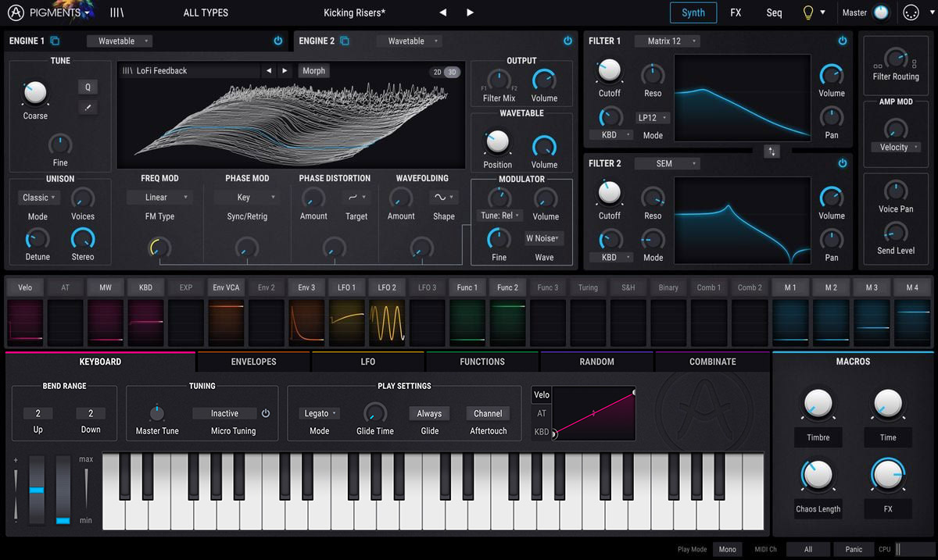Select the previous wavetable arrow

click(x=269, y=70)
